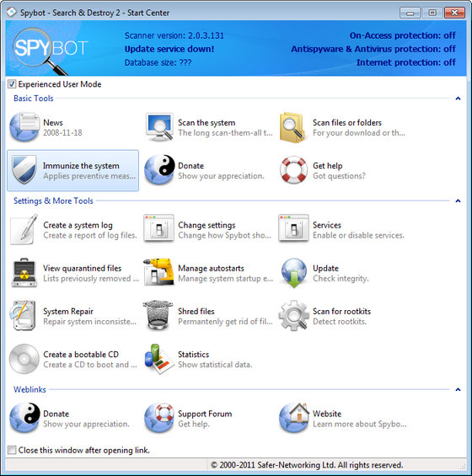This screenshot has height=476, width=472.
Task: Open the News globe icon
Action: [24, 127]
